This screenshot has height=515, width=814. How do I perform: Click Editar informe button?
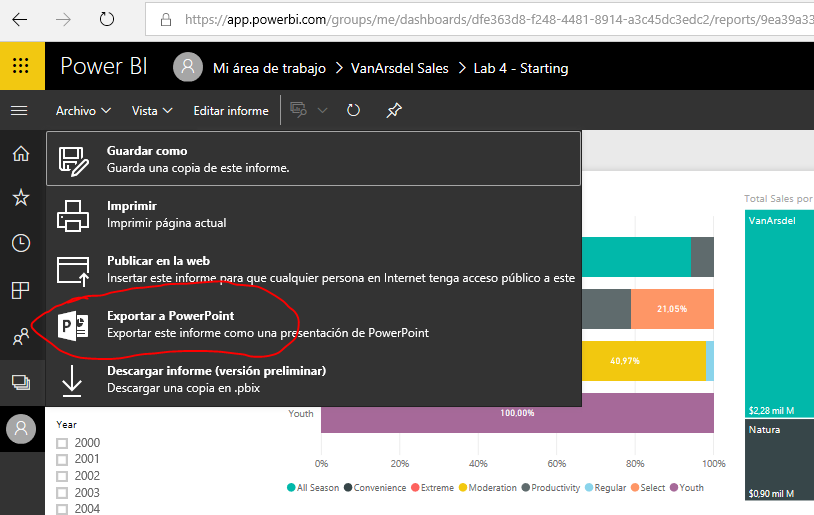231,111
